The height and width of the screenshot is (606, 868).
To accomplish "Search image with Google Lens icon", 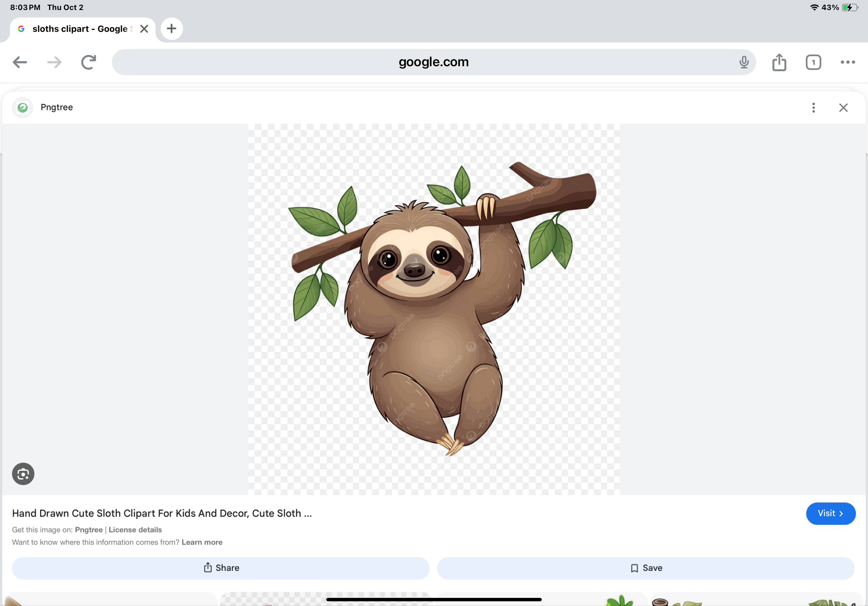I will 23,473.
